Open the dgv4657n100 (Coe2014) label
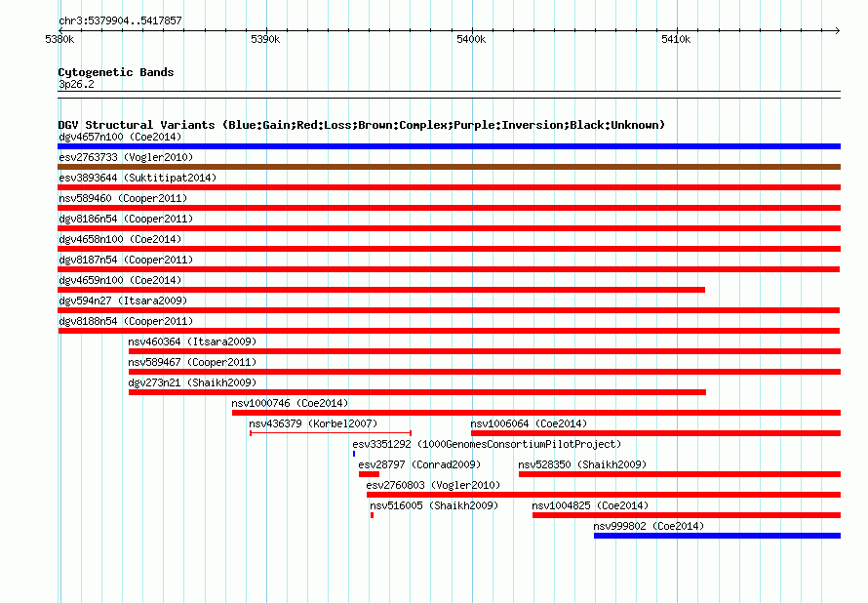The image size is (868, 603). click(120, 137)
